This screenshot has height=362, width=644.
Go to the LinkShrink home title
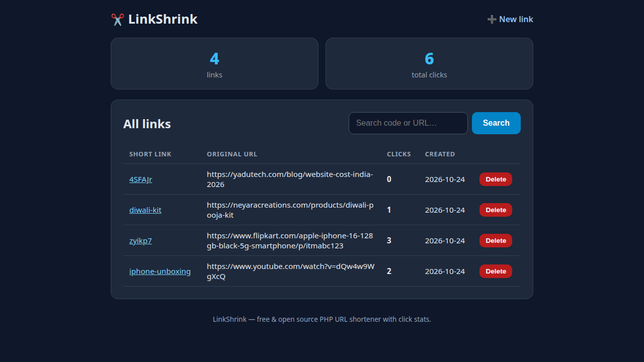pyautogui.click(x=163, y=20)
